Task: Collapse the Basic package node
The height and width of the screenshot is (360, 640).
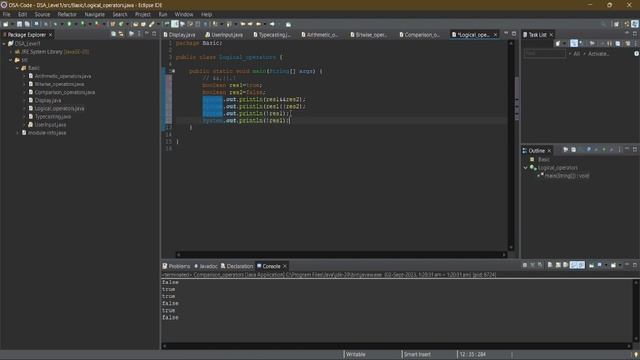Action: 18,68
